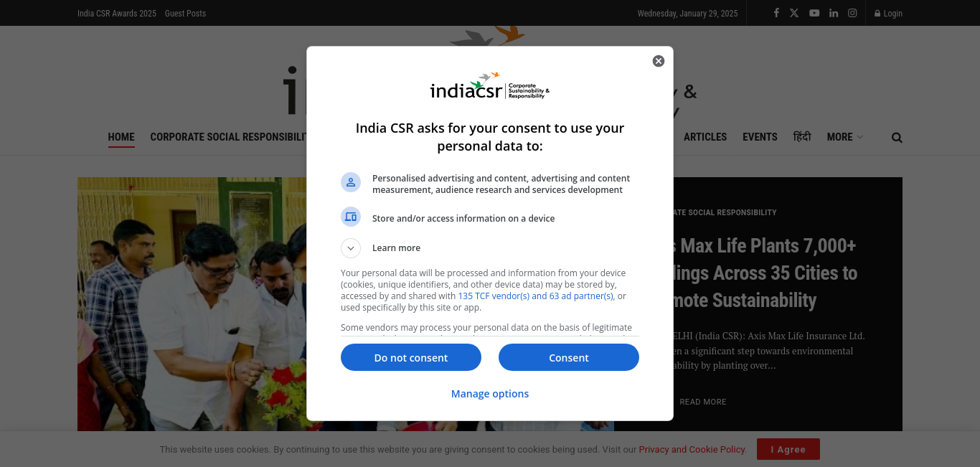Click the personalised advertising person icon
The width and height of the screenshot is (980, 467).
(351, 182)
